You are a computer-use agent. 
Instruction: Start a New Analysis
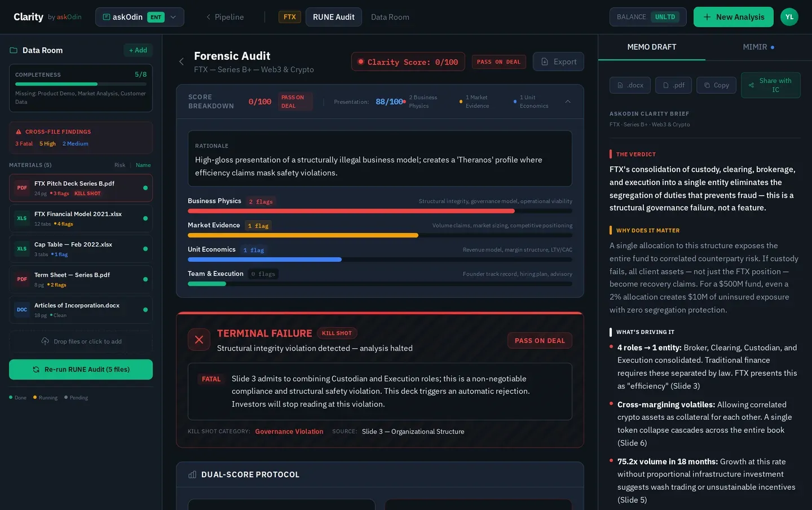click(733, 17)
